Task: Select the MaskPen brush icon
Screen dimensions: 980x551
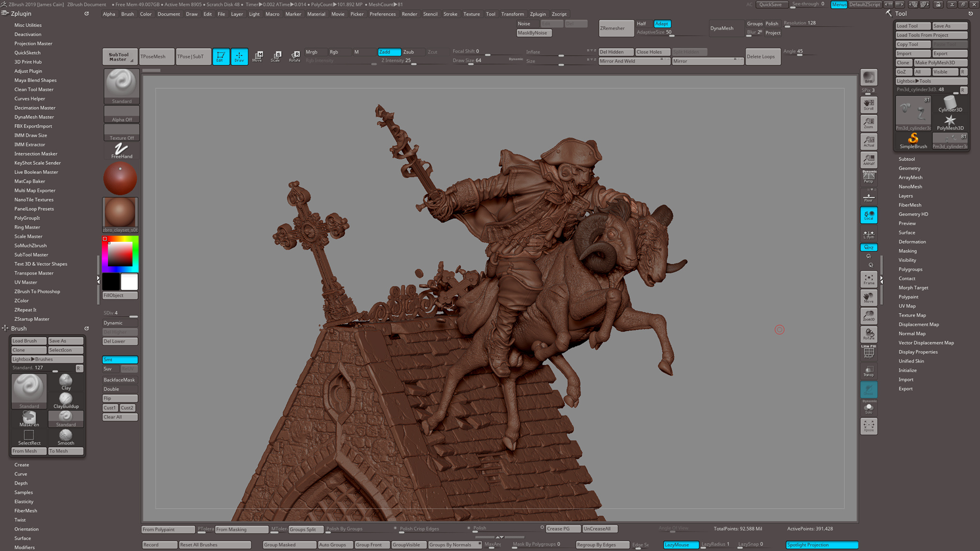Action: click(29, 419)
